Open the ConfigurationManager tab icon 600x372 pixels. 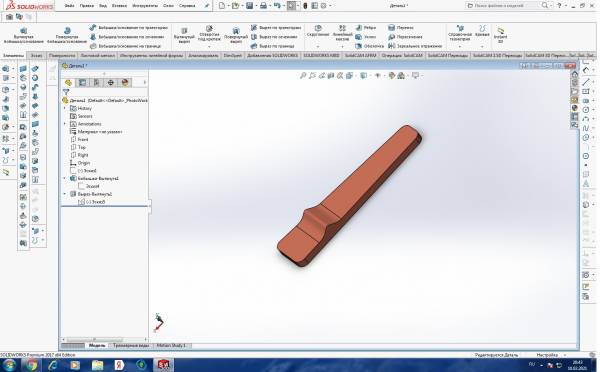click(96, 82)
